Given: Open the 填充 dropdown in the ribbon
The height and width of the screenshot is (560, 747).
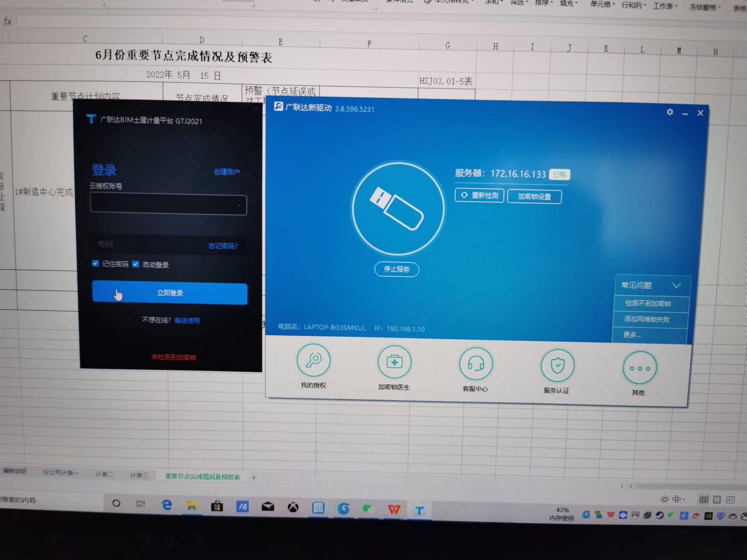Looking at the screenshot, I should point(569,3).
